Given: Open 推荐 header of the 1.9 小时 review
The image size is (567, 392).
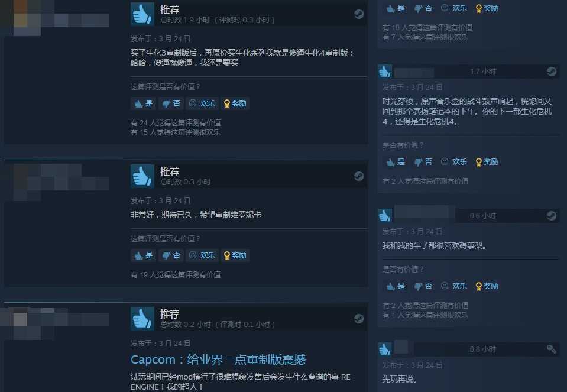Looking at the screenshot, I should coord(170,9).
